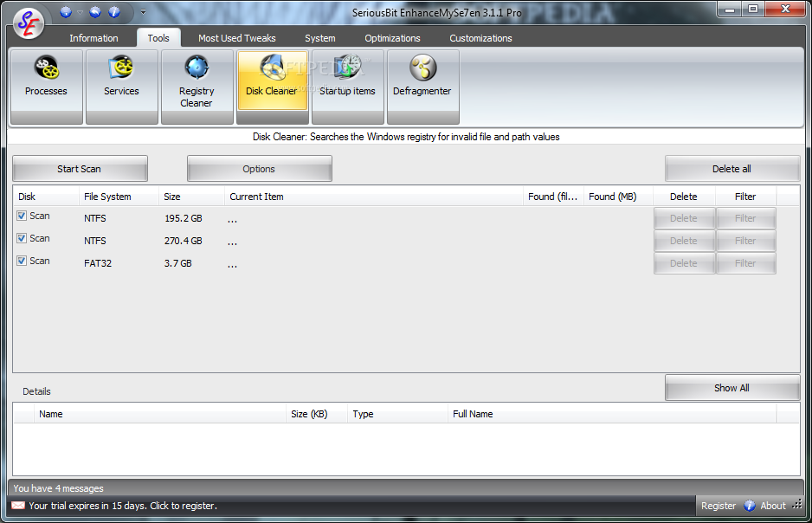Click the 270.4 GB size cell
The height and width of the screenshot is (523, 812).
coord(184,241)
